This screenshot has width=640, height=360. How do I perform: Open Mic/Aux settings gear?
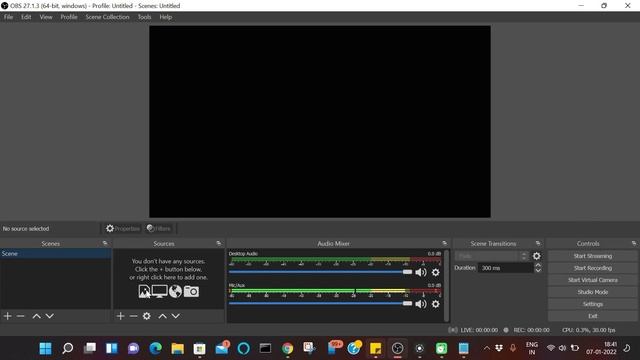click(x=436, y=304)
